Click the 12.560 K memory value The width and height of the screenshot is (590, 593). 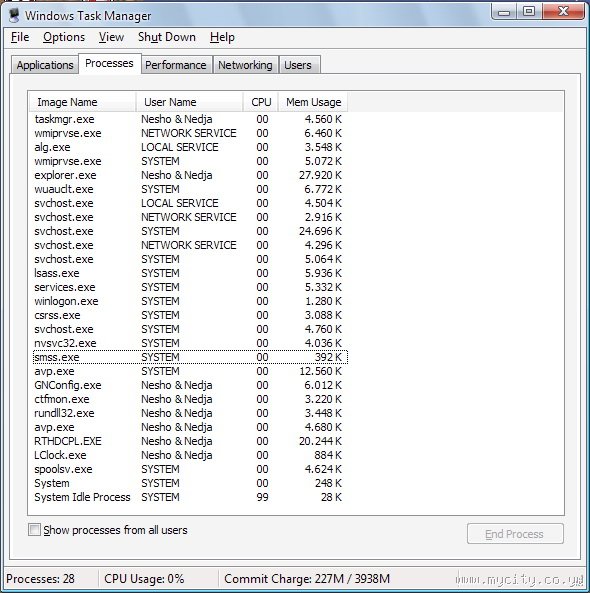321,371
